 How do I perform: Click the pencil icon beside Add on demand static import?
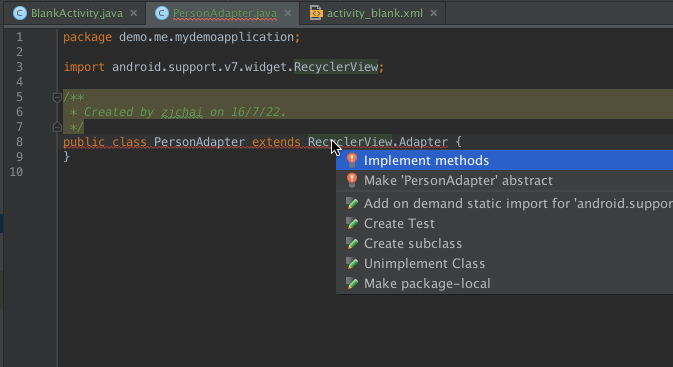click(x=352, y=203)
